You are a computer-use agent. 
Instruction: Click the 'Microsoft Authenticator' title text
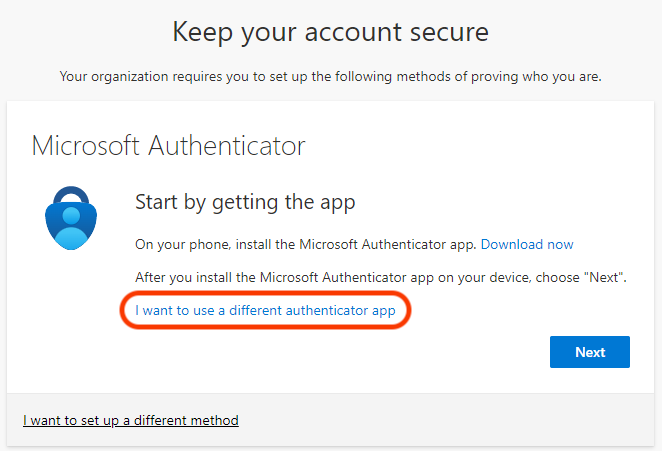(168, 146)
